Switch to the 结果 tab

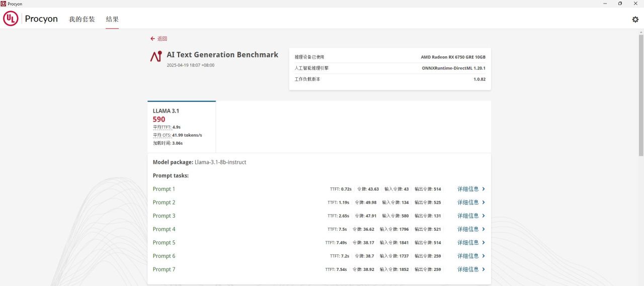[112, 20]
